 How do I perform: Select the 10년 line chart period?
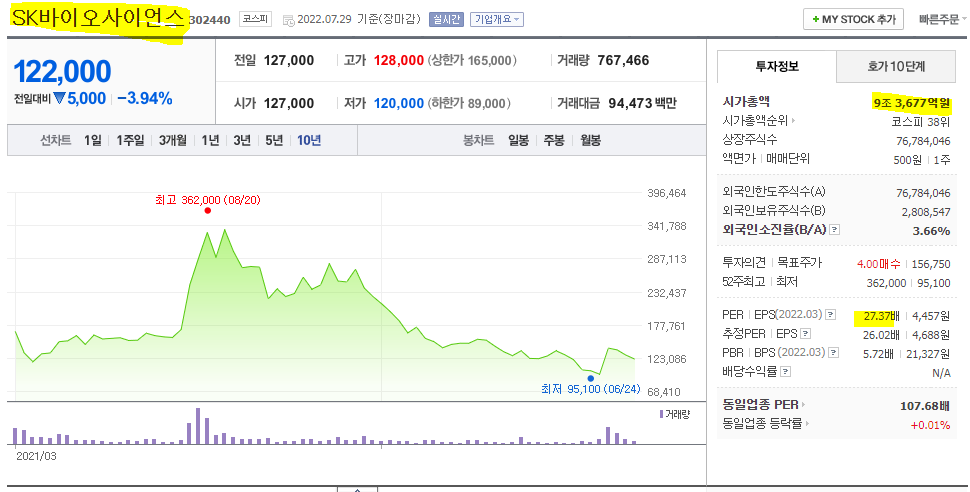(309, 140)
